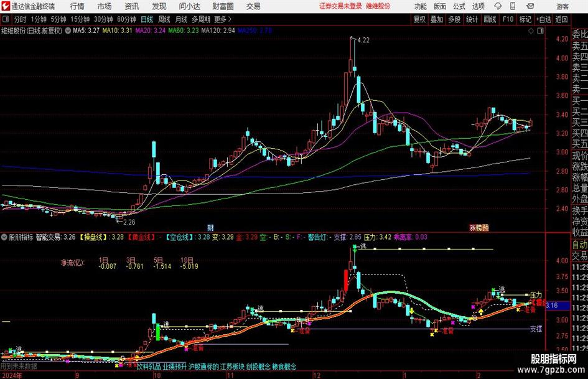Toggle the left panel layout icon
588x379 pixels.
click(x=5, y=19)
